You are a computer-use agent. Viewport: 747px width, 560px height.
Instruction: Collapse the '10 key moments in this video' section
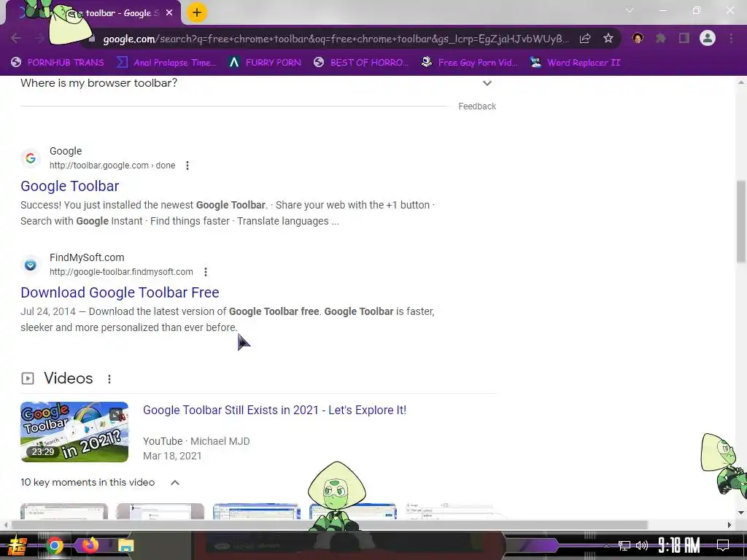tap(175, 483)
